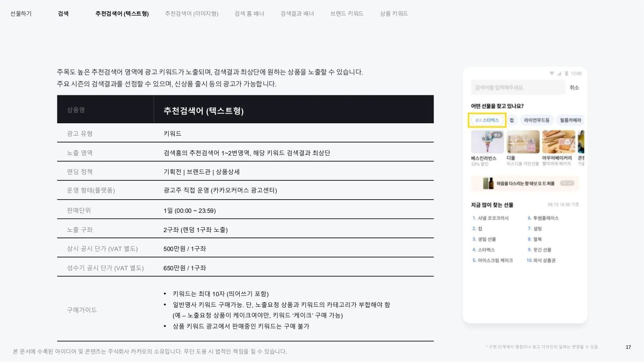This screenshot has height=362, width=644.
Task: Select the 아우어베이커리 product image
Action: pos(558,142)
